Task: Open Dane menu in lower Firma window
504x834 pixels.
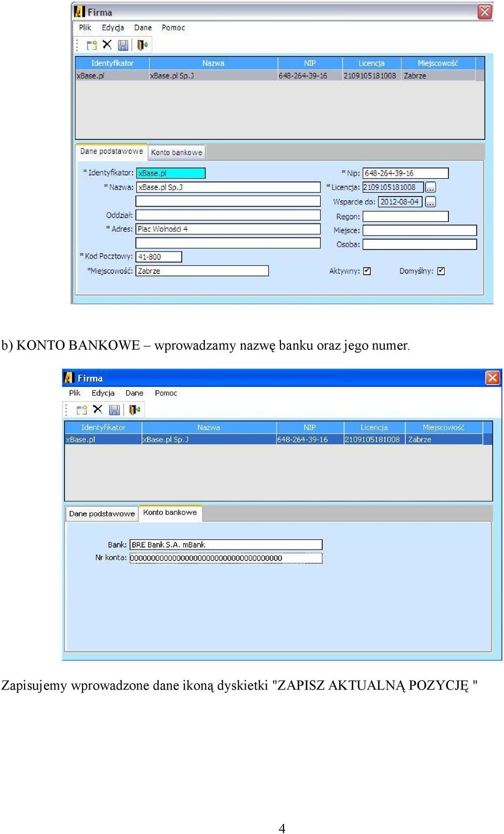Action: (134, 393)
